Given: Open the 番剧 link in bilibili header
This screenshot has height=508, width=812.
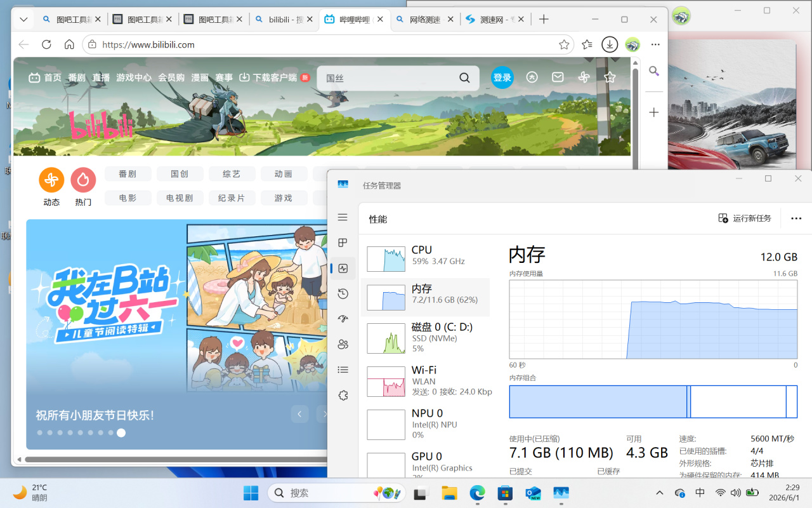Looking at the screenshot, I should tap(77, 77).
